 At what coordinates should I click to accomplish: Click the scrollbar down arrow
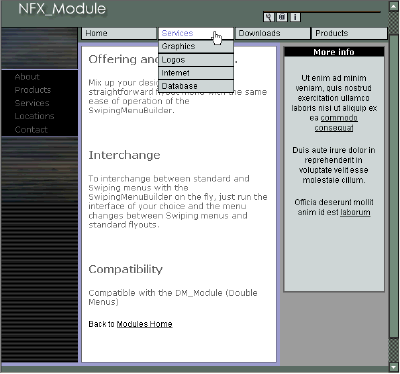pyautogui.click(x=394, y=367)
